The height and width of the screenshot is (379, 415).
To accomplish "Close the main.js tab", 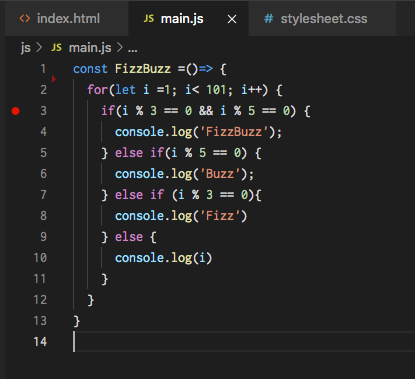I will [232, 19].
